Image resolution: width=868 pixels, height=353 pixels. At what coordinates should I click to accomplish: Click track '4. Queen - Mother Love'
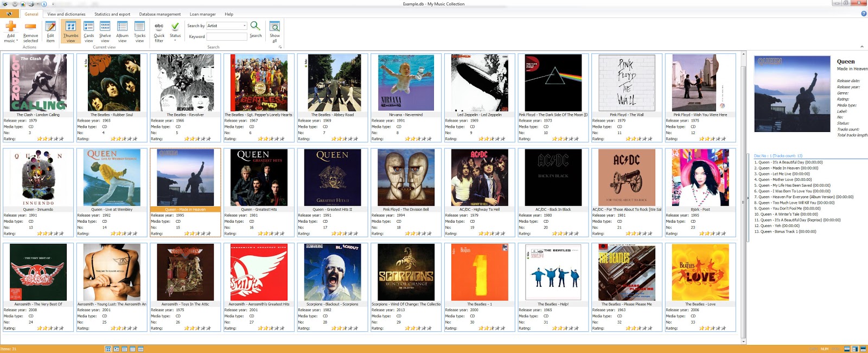tap(783, 180)
